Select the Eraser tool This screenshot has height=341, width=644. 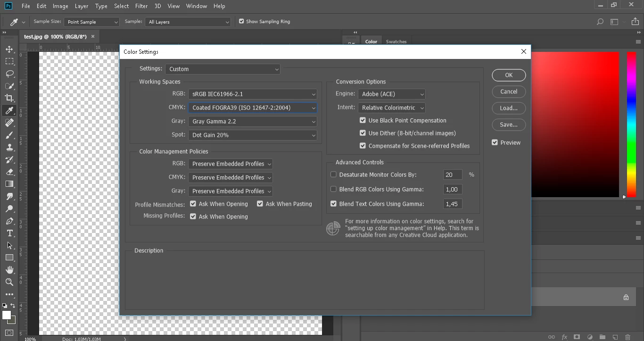[9, 172]
